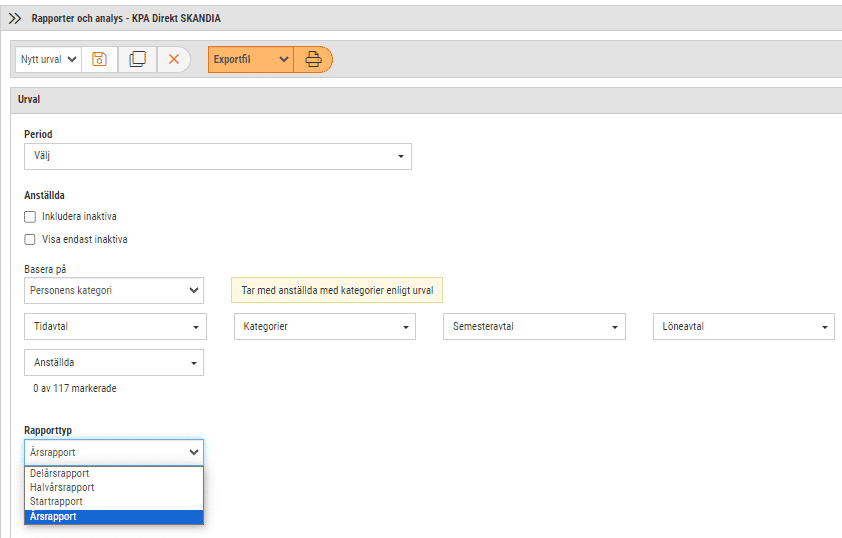Click the Exportfil button
Viewport: 842px width, 538px height.
coord(242,59)
